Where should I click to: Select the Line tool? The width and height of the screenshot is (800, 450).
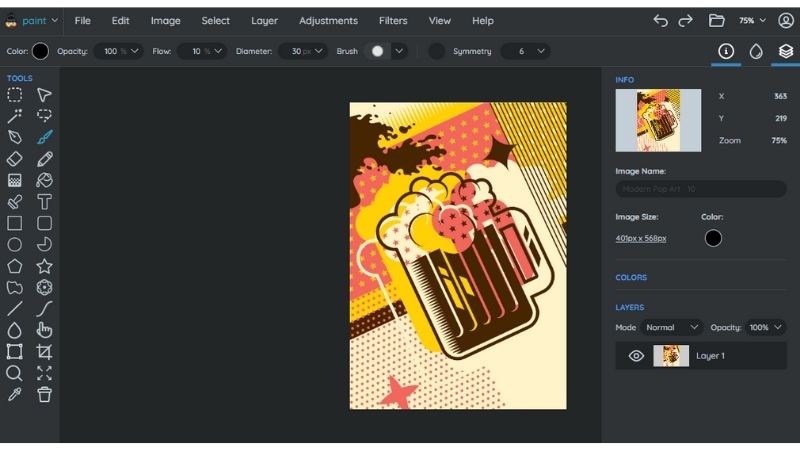point(14,309)
